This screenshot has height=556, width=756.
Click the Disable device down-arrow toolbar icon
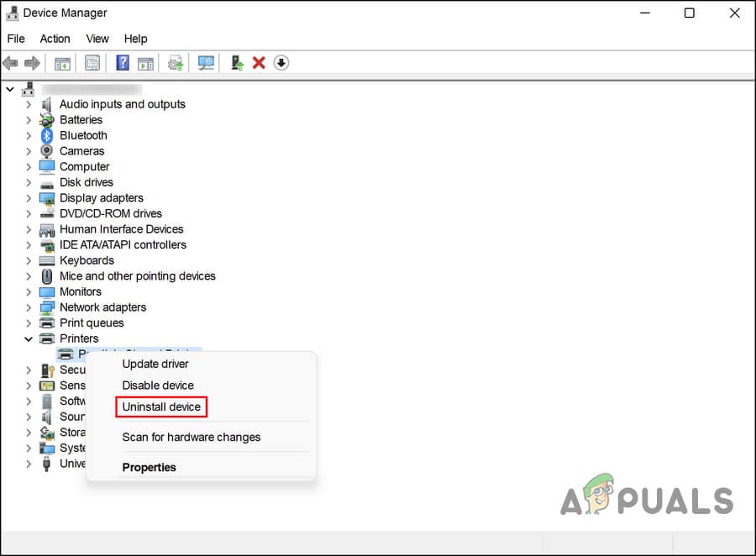(281, 62)
